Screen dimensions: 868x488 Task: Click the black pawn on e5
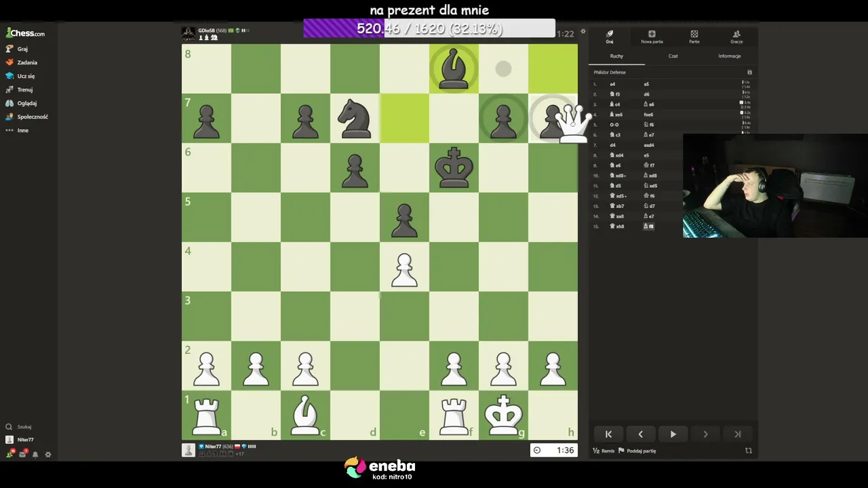pyautogui.click(x=404, y=220)
